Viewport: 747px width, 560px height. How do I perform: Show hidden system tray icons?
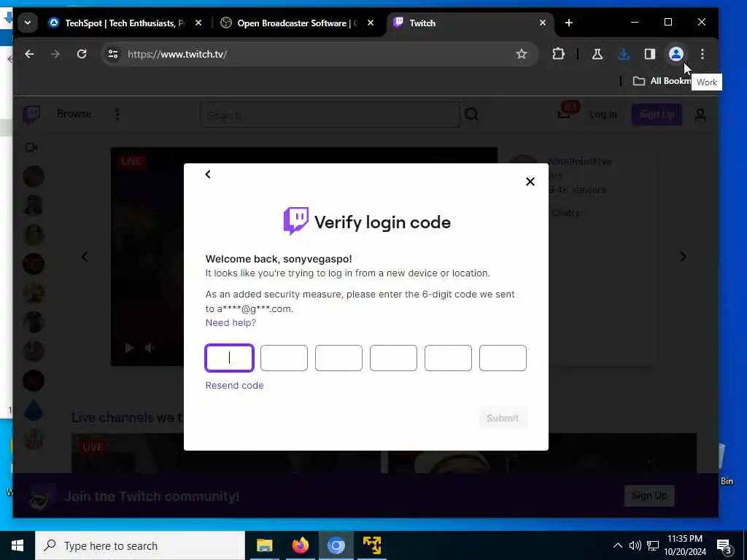[x=617, y=545]
